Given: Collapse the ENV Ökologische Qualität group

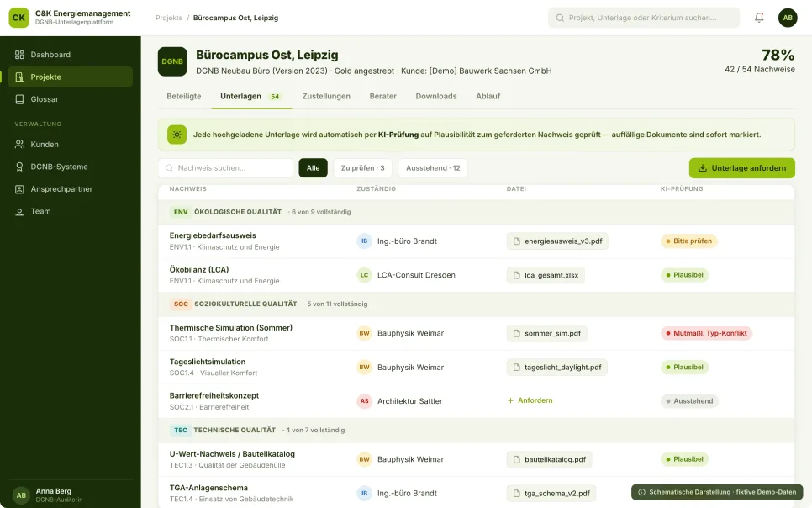Looking at the screenshot, I should pos(476,212).
